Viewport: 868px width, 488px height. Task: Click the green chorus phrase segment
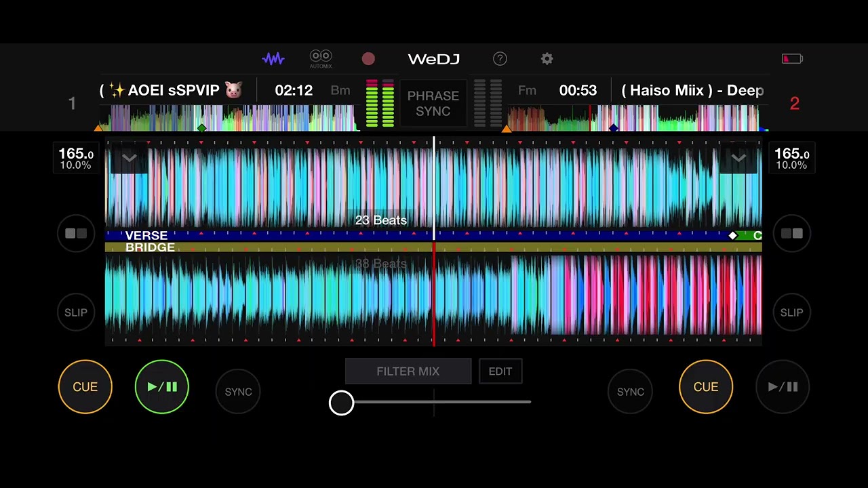(x=750, y=236)
